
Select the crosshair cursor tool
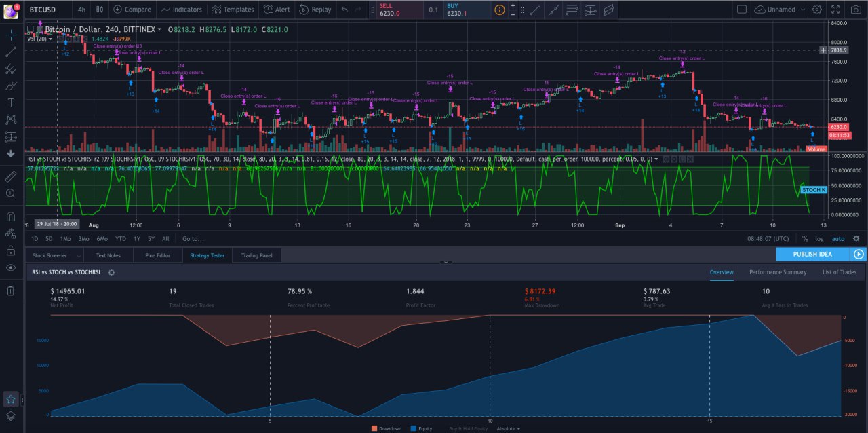[11, 34]
